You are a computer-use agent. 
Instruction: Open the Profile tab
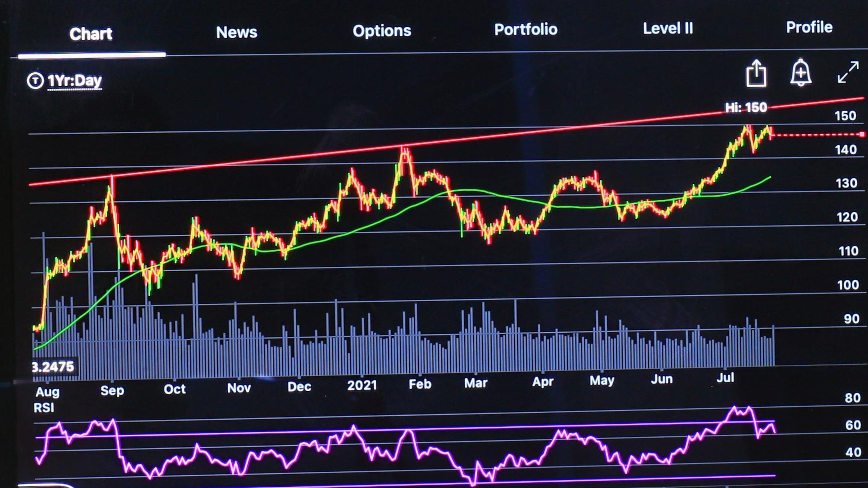pos(809,27)
